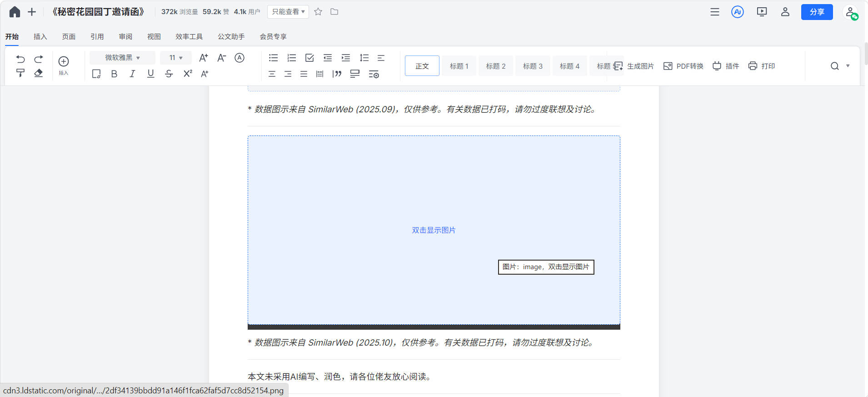
Task: Clear formatting with eraser icon
Action: [39, 73]
